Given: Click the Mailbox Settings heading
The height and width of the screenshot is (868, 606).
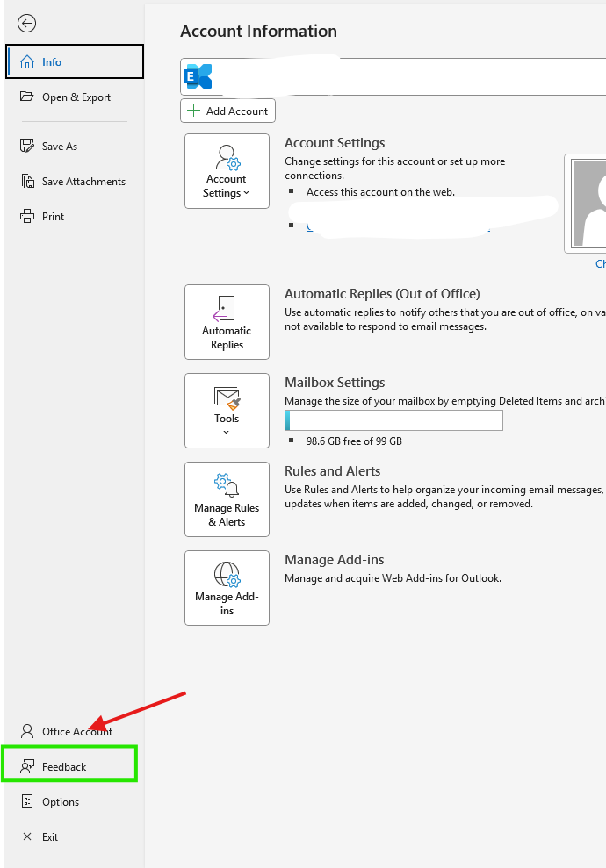Looking at the screenshot, I should point(335,383).
